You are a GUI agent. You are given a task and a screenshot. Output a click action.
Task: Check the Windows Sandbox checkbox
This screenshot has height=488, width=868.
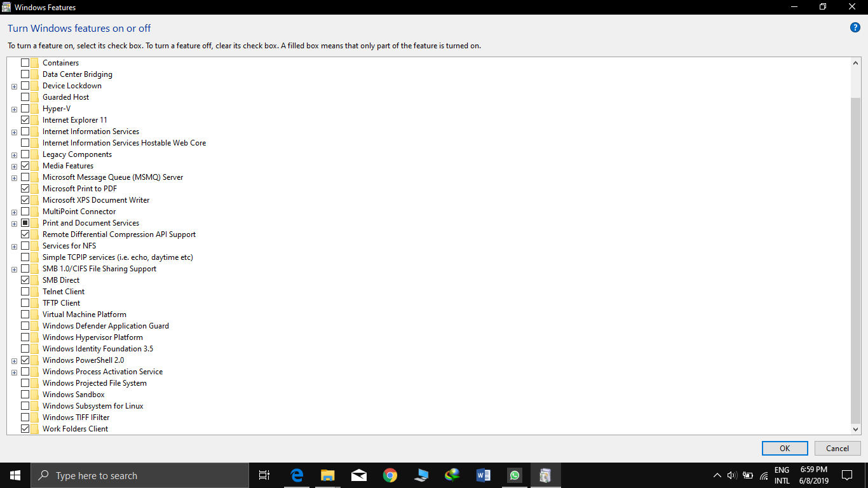25,395
